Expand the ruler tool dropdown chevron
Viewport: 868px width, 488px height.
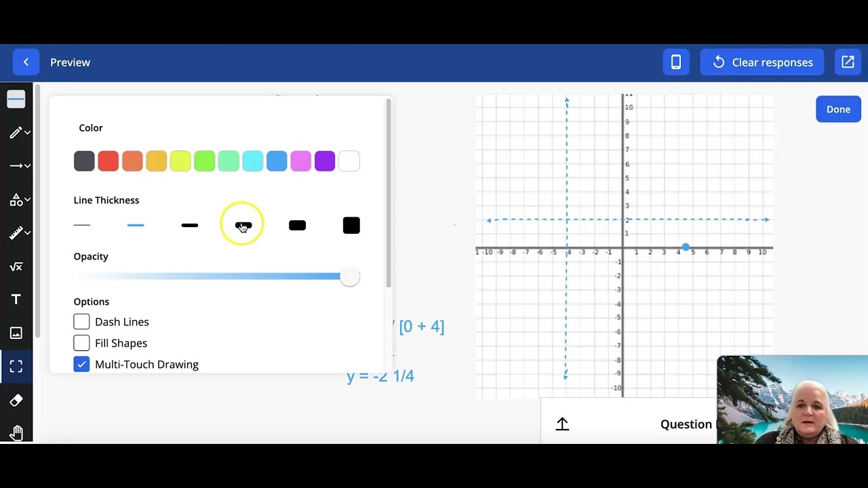28,232
